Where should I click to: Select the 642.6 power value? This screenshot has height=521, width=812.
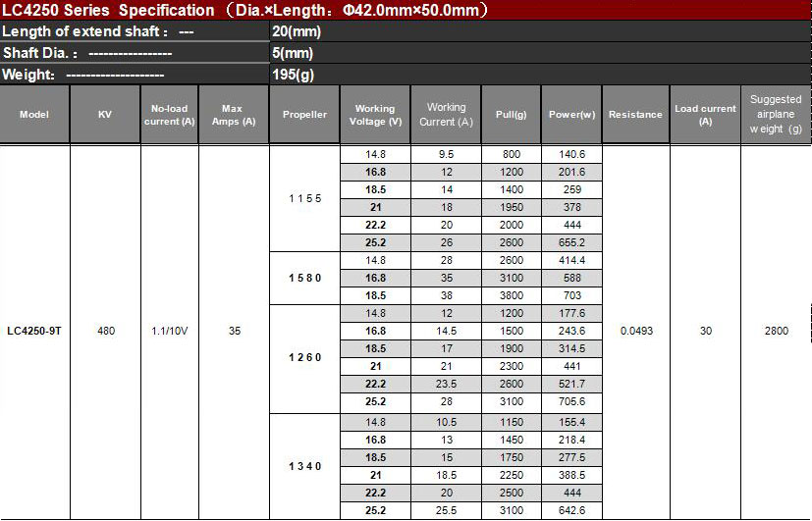(571, 510)
